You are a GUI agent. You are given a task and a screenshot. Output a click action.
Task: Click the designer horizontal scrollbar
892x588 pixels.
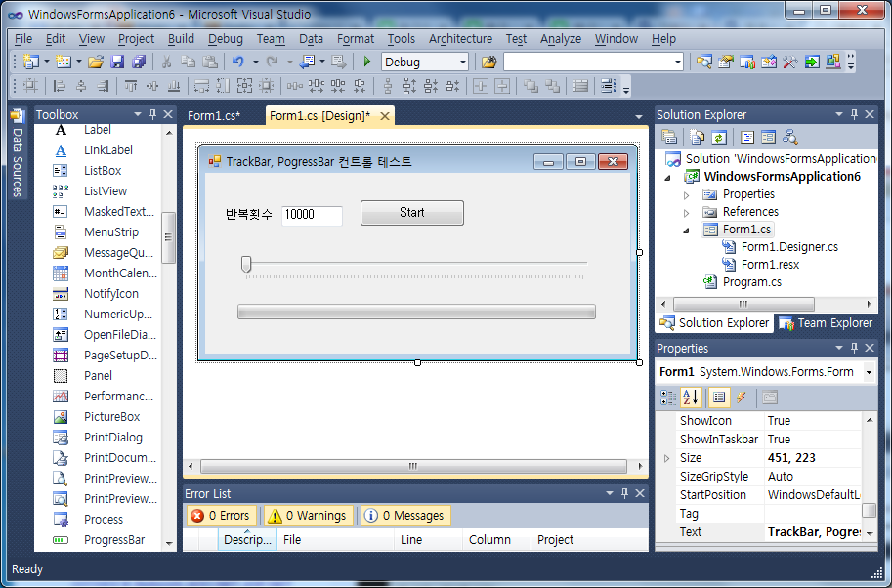click(413, 466)
